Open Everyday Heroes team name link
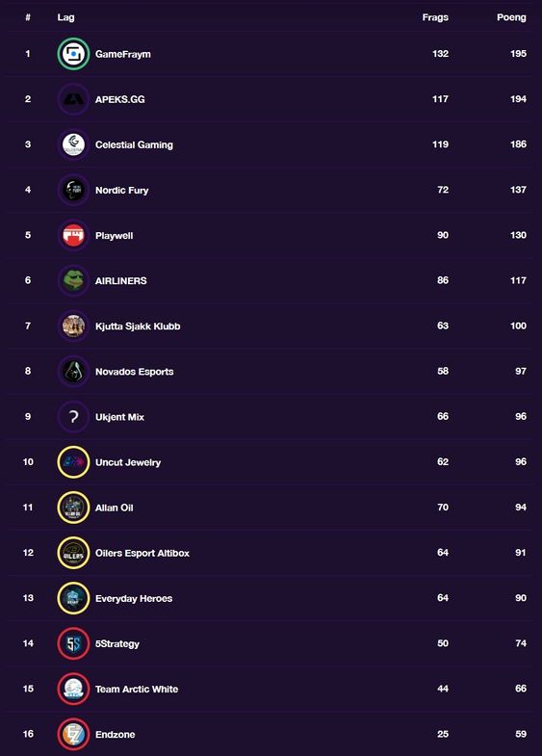The image size is (542, 756). click(134, 598)
